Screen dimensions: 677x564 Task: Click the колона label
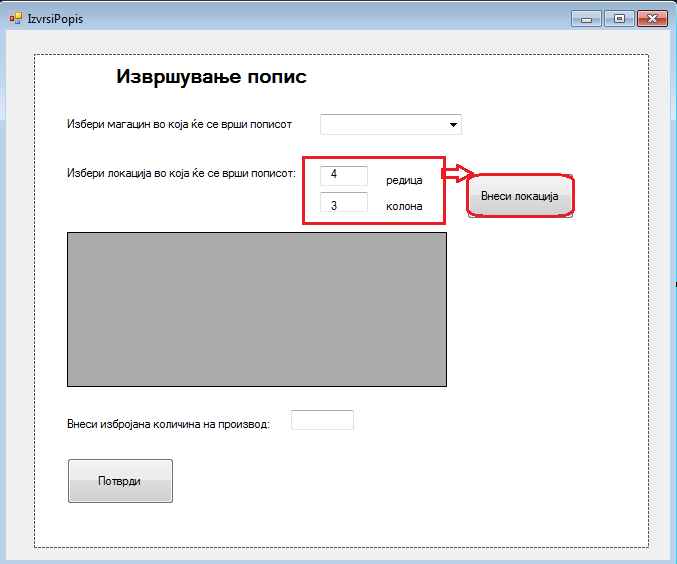pyautogui.click(x=404, y=207)
